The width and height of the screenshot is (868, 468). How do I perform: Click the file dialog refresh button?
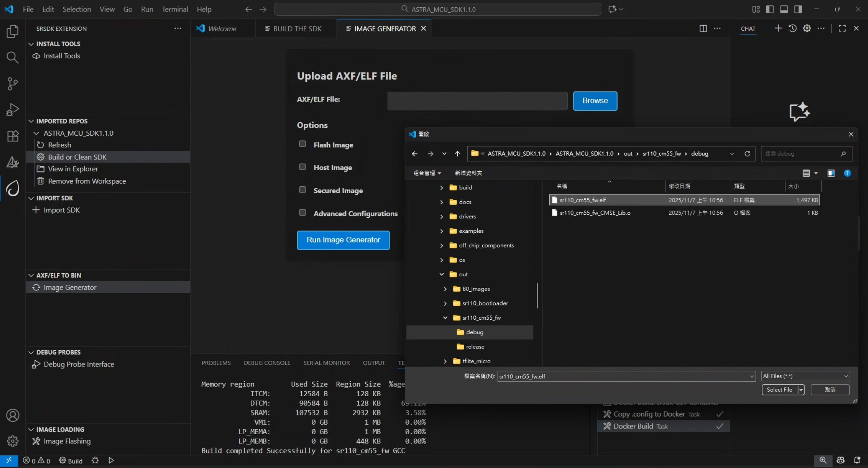(747, 154)
